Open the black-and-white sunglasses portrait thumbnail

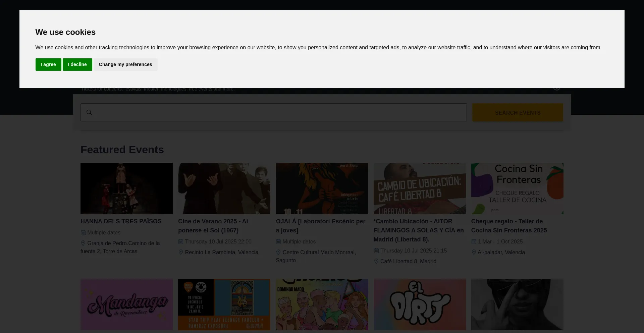(517, 304)
